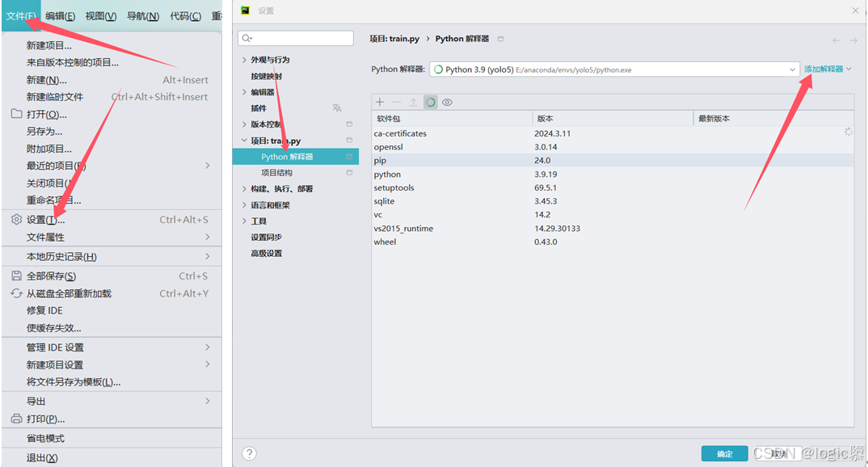The image size is (868, 467).
Task: Open the 文件(F) menu
Action: (21, 16)
